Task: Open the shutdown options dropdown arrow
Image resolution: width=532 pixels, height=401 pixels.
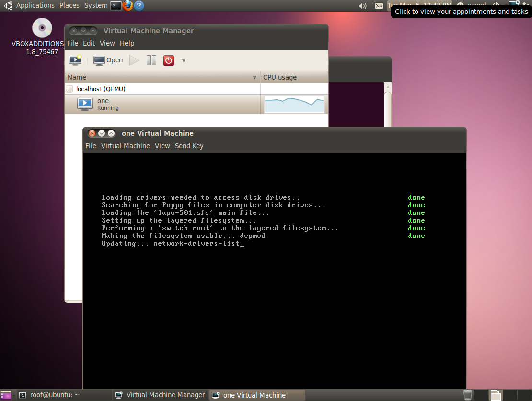Action: pyautogui.click(x=184, y=60)
